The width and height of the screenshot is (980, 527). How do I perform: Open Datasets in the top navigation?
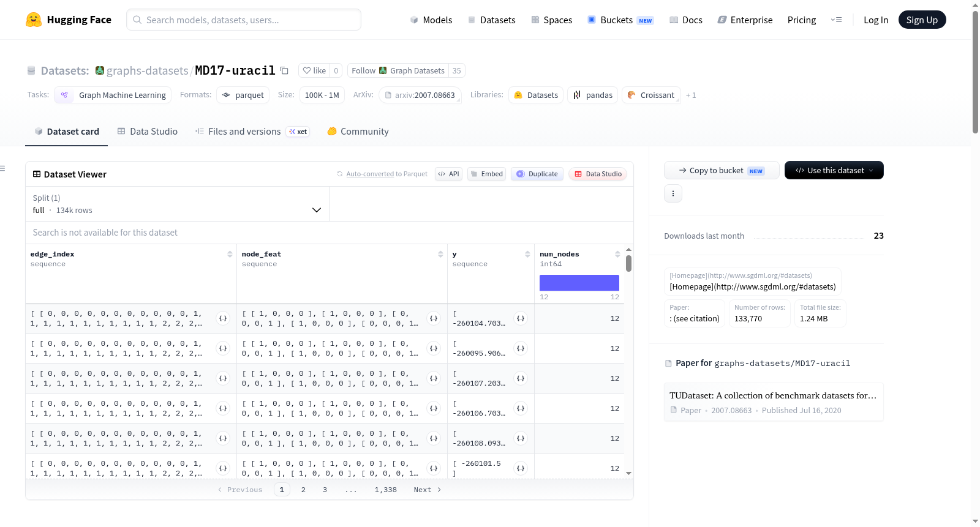click(491, 20)
